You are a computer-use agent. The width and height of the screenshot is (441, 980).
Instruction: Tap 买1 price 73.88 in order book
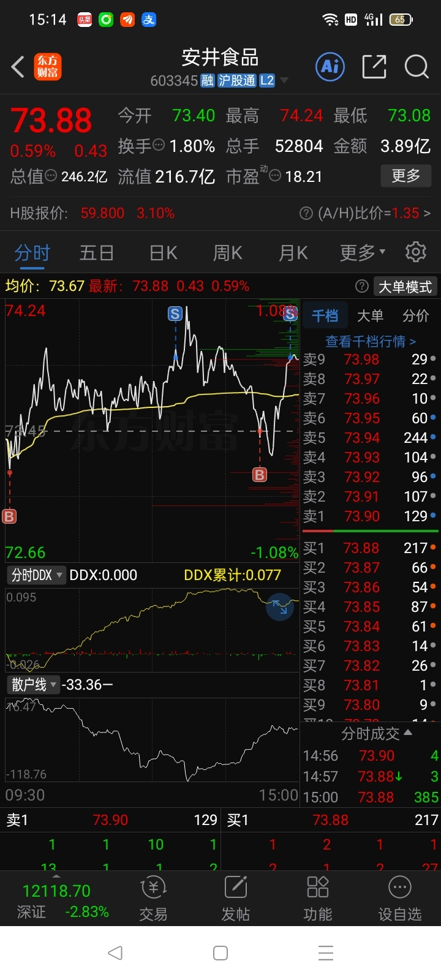(x=361, y=548)
